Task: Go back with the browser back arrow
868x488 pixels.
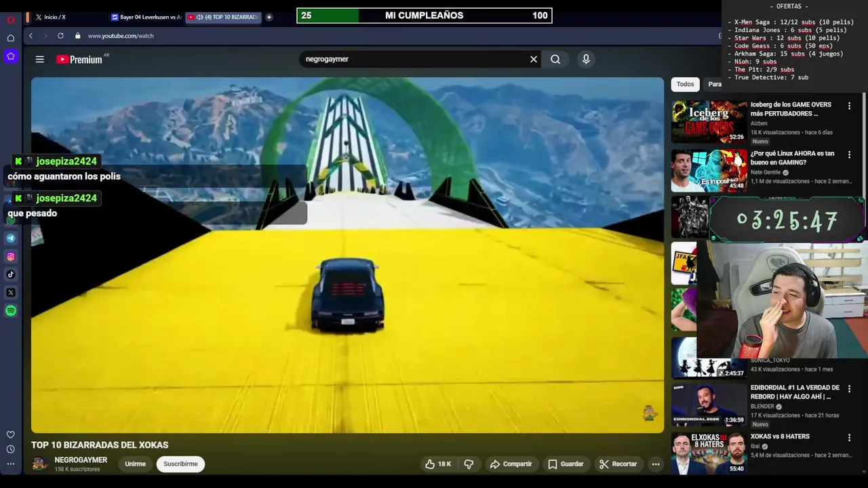Action: coord(31,36)
